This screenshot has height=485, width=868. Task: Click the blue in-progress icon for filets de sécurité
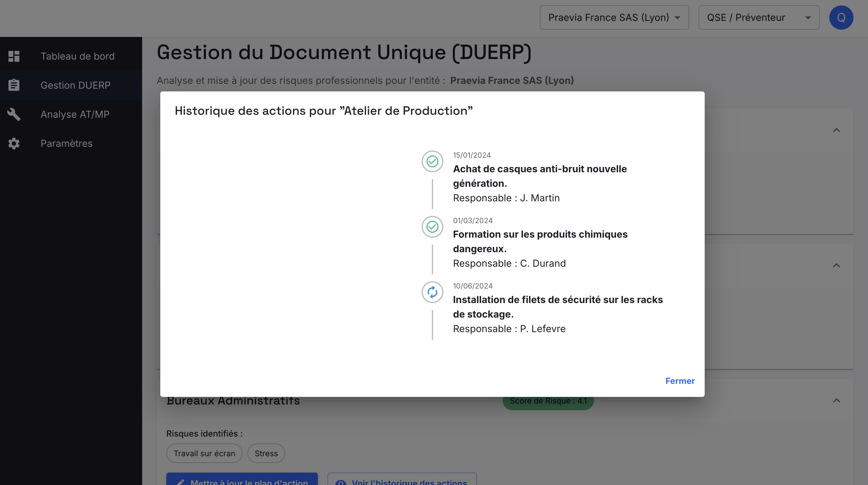tap(432, 292)
